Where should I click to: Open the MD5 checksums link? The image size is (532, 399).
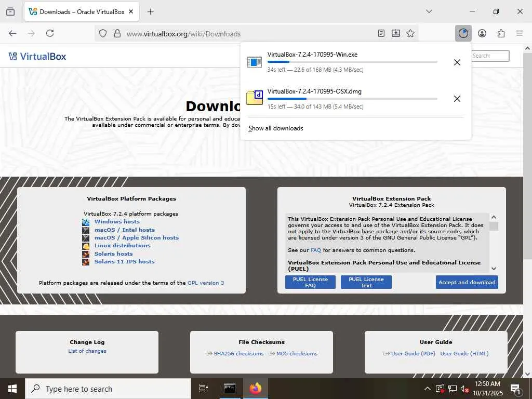[297, 353]
